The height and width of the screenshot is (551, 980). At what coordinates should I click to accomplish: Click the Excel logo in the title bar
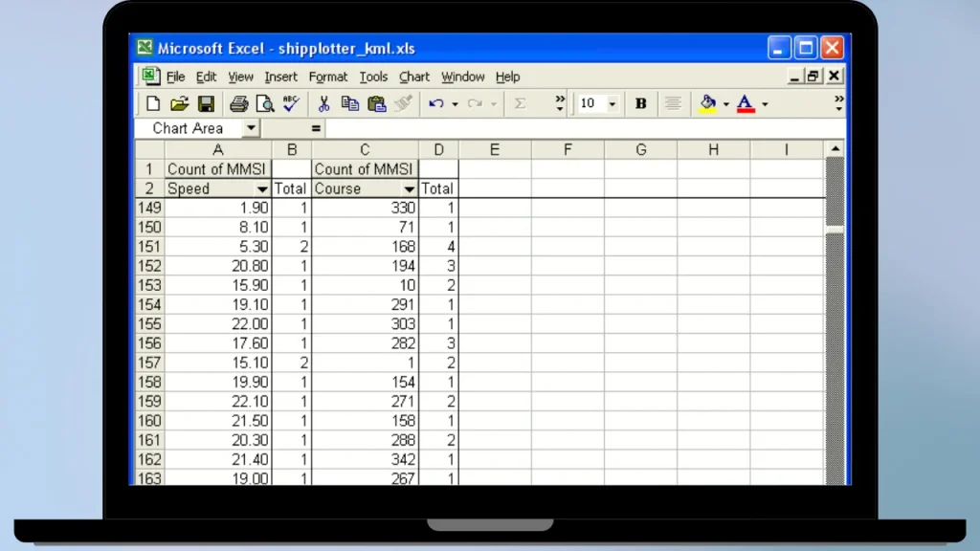145,48
